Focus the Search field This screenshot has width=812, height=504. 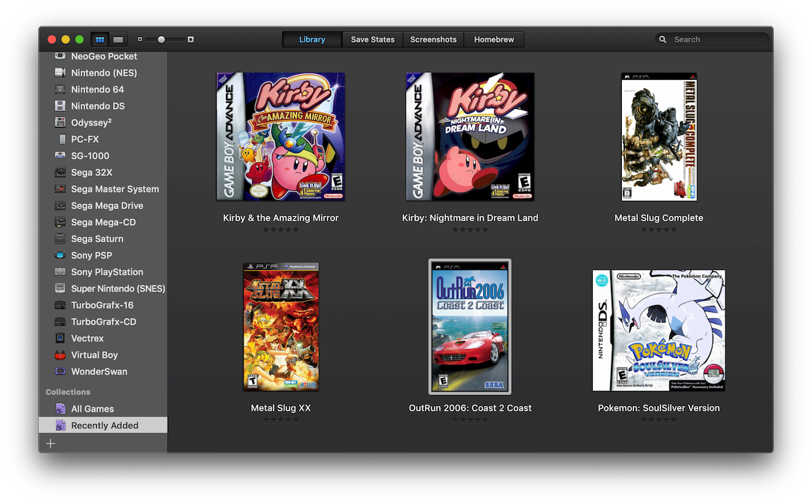pyautogui.click(x=713, y=39)
